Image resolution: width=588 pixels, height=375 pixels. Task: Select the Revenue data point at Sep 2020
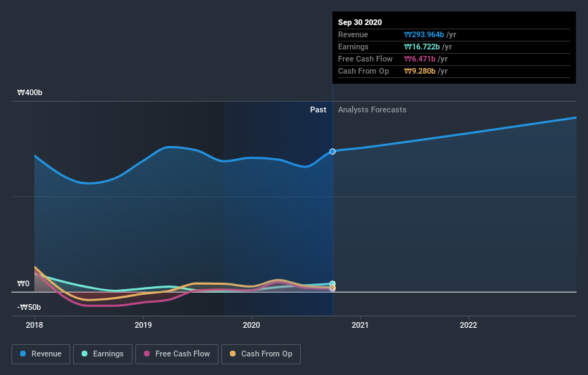pyautogui.click(x=332, y=151)
